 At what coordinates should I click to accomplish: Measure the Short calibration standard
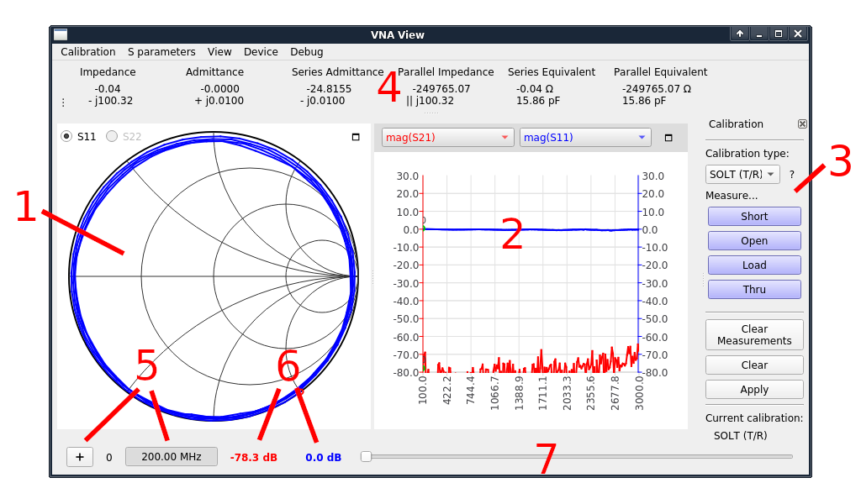[754, 217]
